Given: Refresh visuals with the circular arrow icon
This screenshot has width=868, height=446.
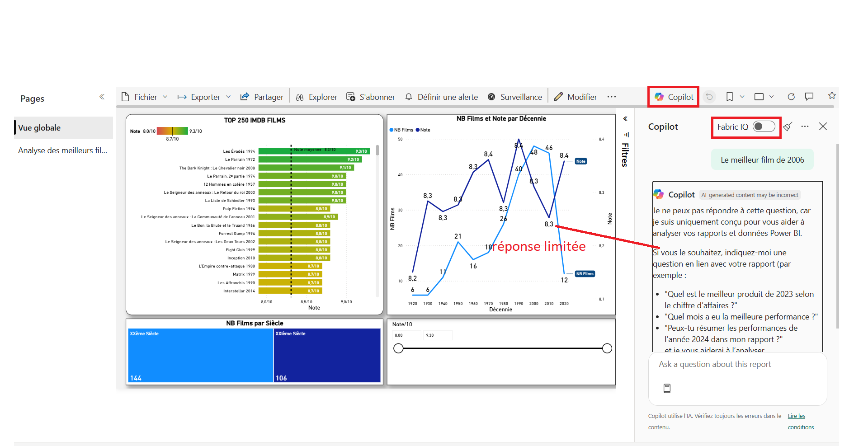Looking at the screenshot, I should tap(791, 97).
